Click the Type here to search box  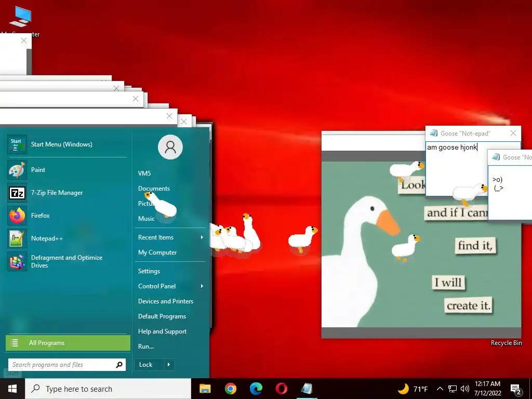pyautogui.click(x=108, y=389)
